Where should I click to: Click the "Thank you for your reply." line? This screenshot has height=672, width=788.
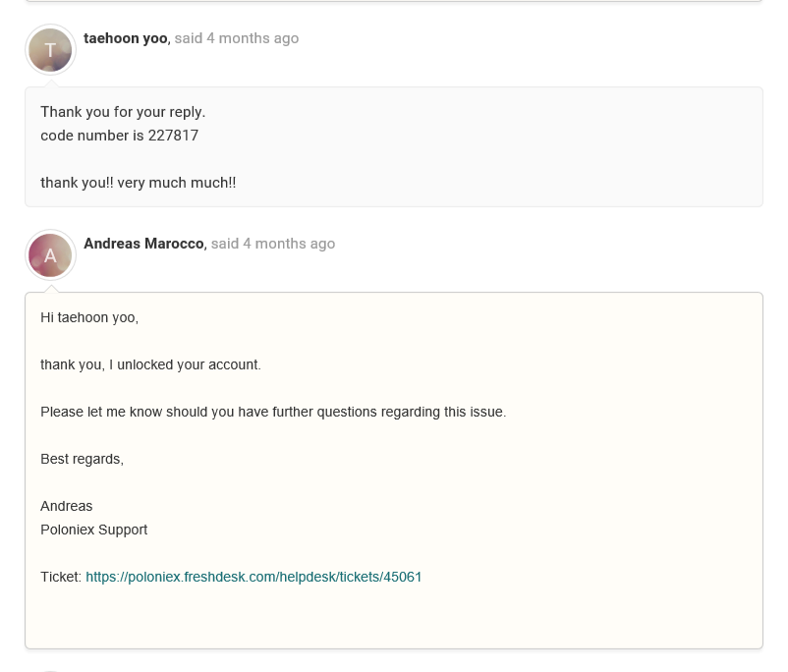click(x=123, y=112)
